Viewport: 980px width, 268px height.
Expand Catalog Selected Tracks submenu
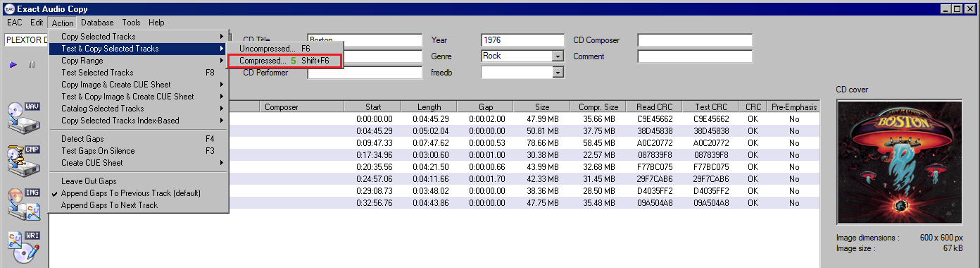pyautogui.click(x=139, y=109)
